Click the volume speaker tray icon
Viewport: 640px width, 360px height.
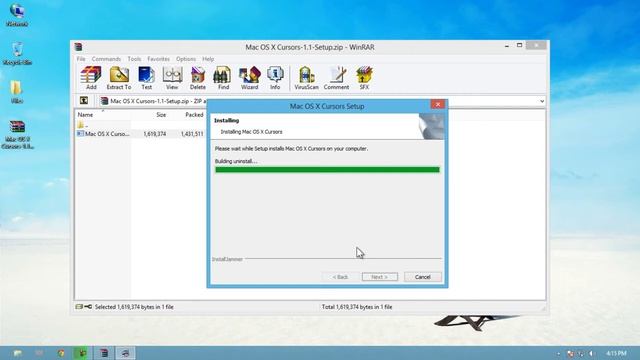tap(591, 353)
